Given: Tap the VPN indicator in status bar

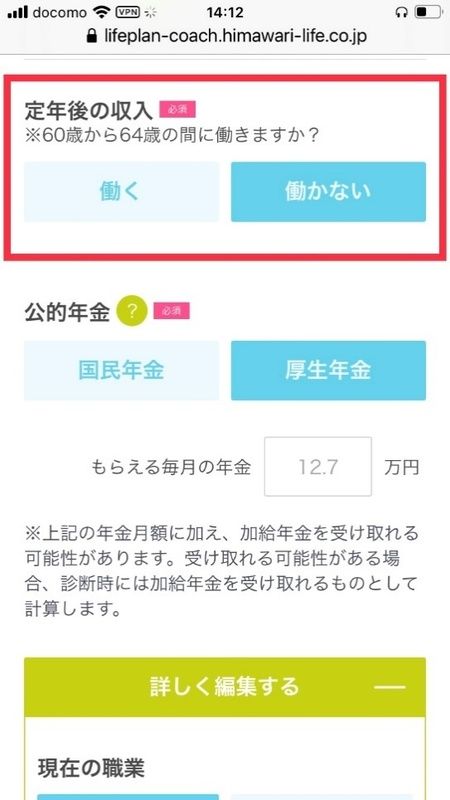Looking at the screenshot, I should point(128,11).
